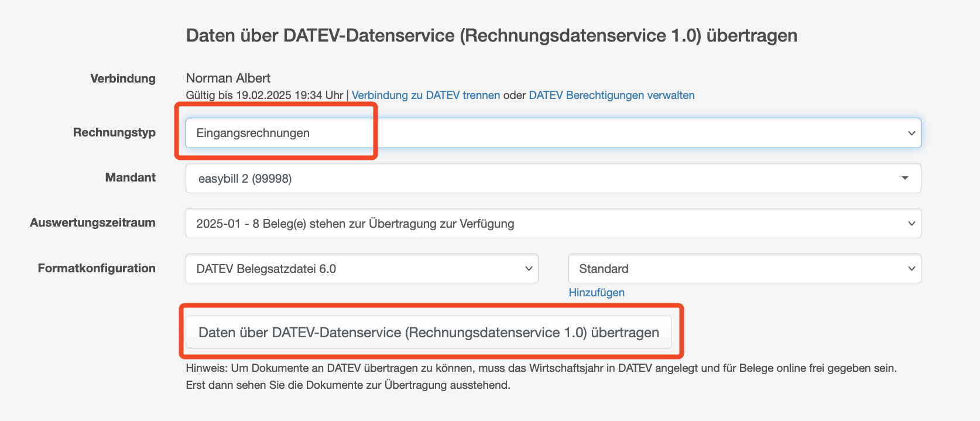Open DATEV Berechtigungen verwalten link
The width and height of the screenshot is (980, 421).
pyautogui.click(x=612, y=95)
